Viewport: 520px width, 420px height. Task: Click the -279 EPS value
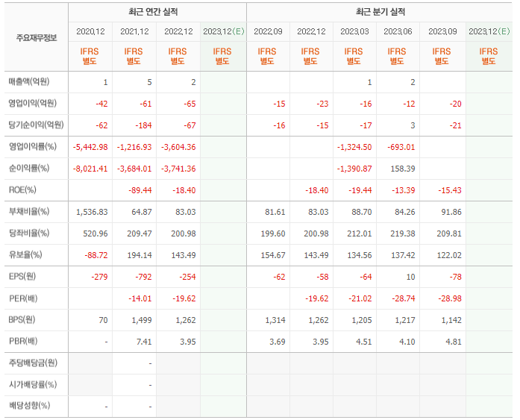pos(99,277)
